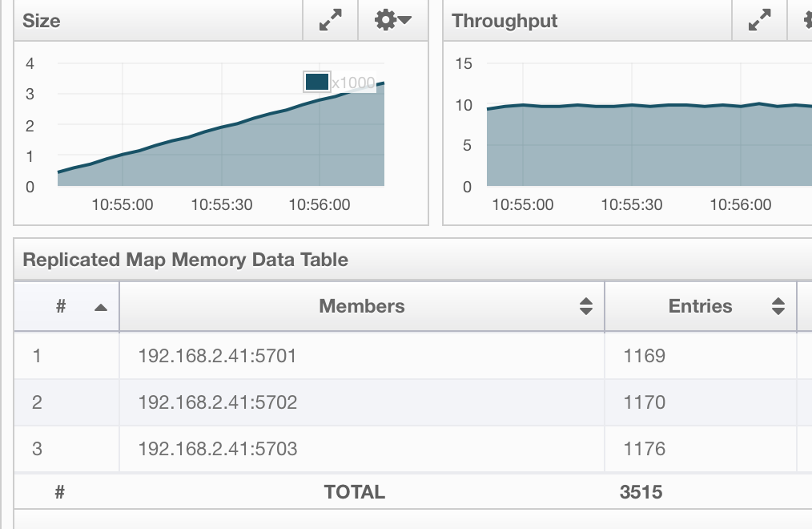Click the Throughput chart line near 10:56:00
Viewport: 812px width, 529px height.
click(x=741, y=106)
